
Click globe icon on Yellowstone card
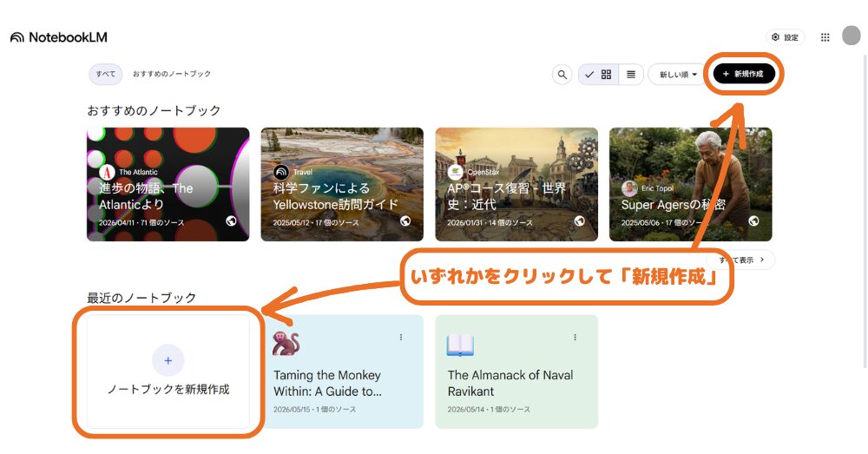click(x=405, y=220)
